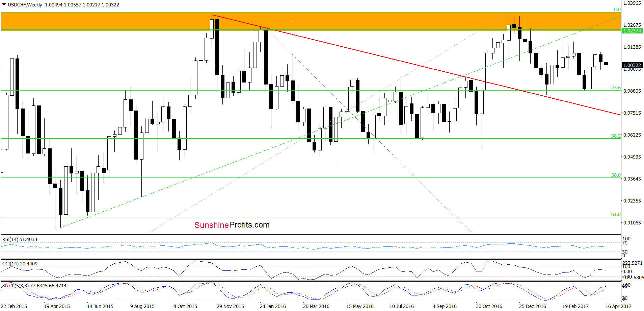The height and width of the screenshot is (311, 644).
Task: Click the 19 Apr 2015 date label
Action: pyautogui.click(x=57, y=306)
